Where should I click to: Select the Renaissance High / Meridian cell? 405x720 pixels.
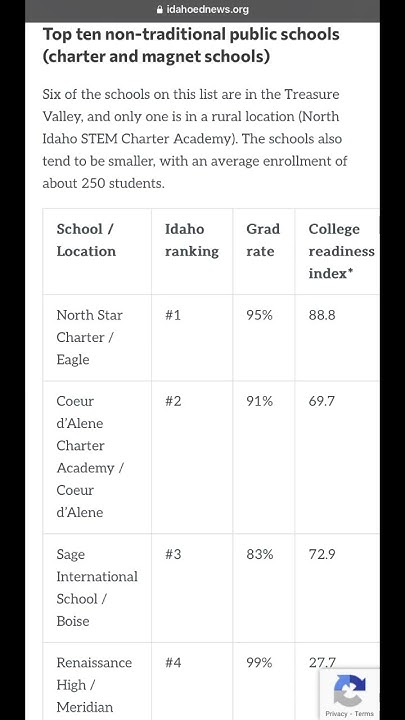(97, 681)
